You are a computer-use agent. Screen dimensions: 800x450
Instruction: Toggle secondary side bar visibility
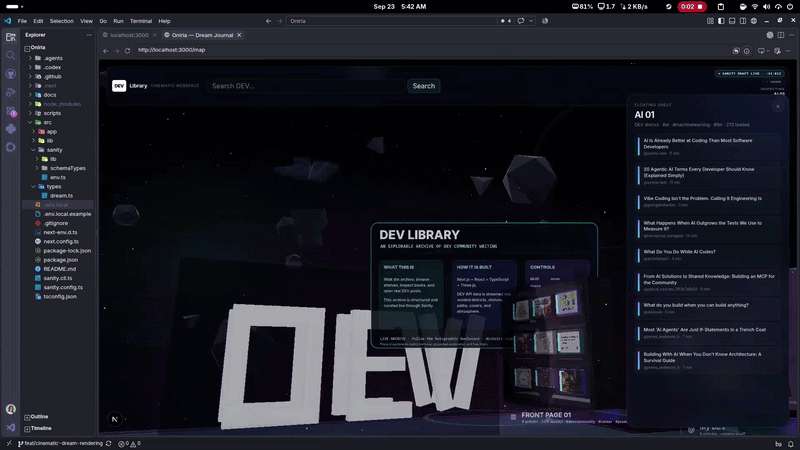click(x=742, y=21)
